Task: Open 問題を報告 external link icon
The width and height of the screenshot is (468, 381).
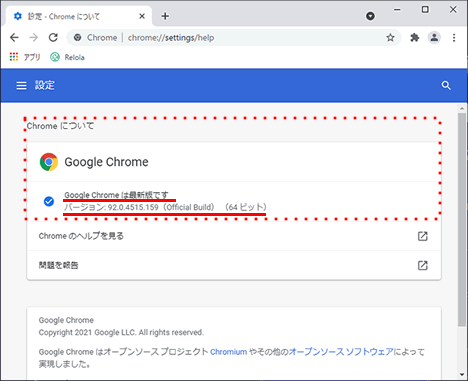Action: pos(423,266)
